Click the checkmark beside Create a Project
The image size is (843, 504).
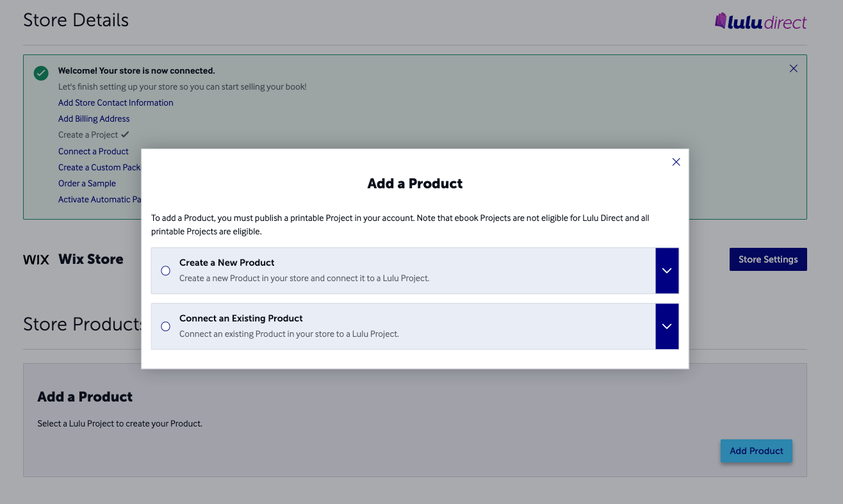click(124, 134)
